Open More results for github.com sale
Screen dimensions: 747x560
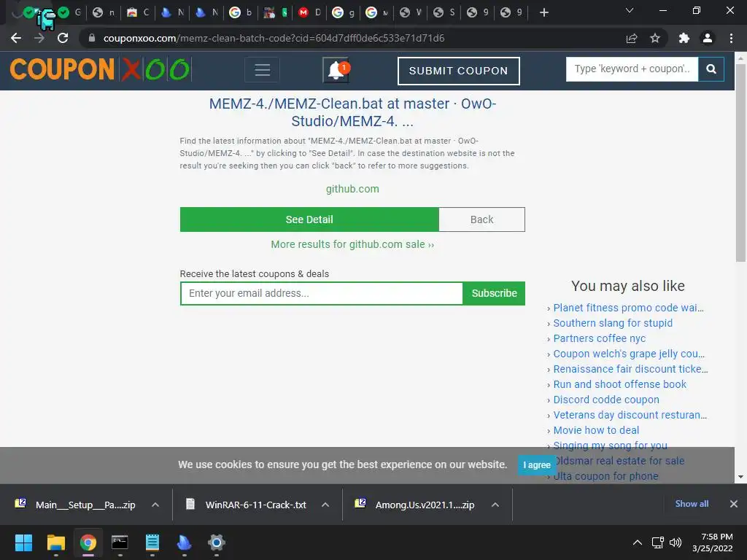click(352, 244)
